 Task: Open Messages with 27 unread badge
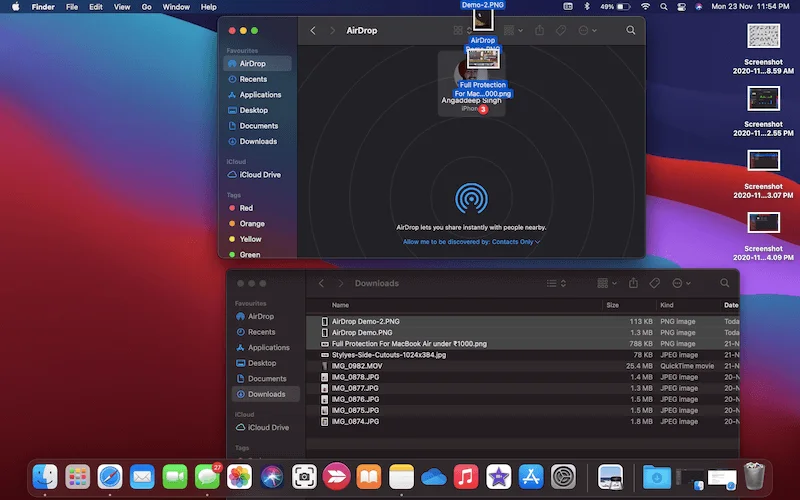pos(207,477)
